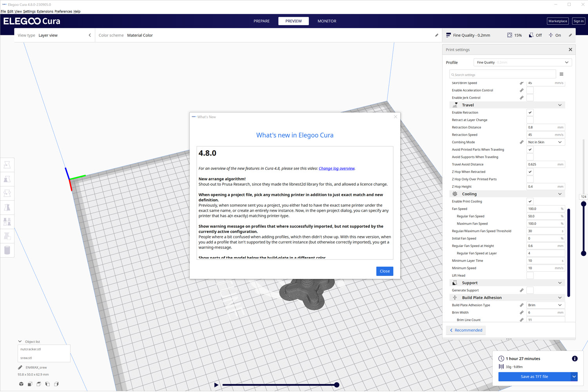Switch to the left side view cube icon
The height and width of the screenshot is (392, 588).
pos(47,384)
